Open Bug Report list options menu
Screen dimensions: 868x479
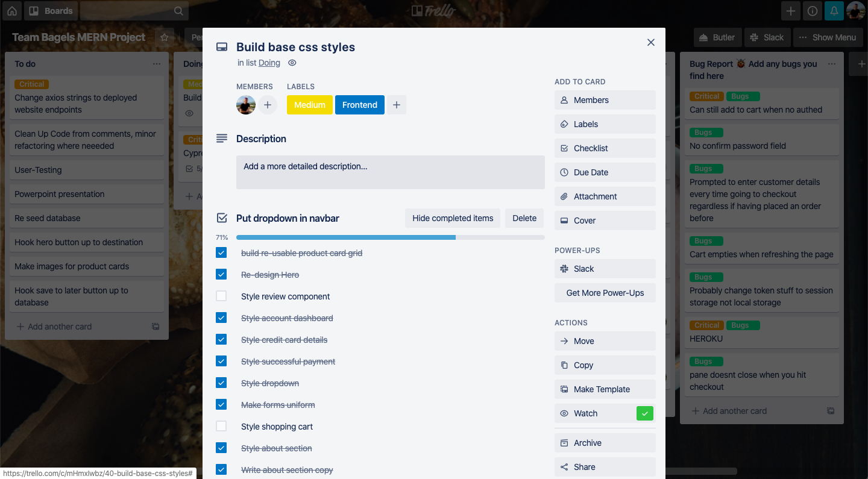pos(832,64)
